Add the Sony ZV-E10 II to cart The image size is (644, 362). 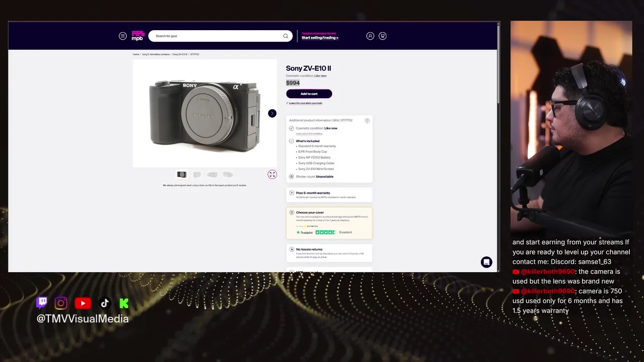click(x=309, y=94)
